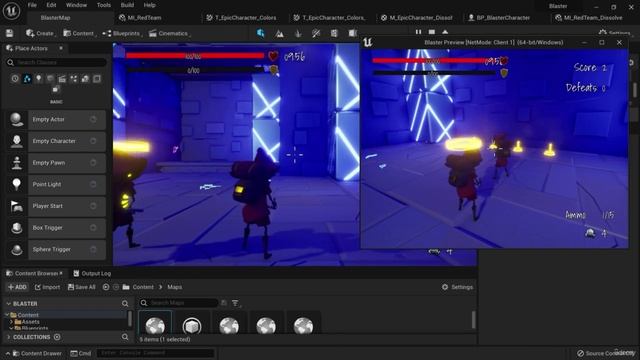640x360 pixels.
Task: Open the Mesh Paint mode icon
Action: [316, 33]
